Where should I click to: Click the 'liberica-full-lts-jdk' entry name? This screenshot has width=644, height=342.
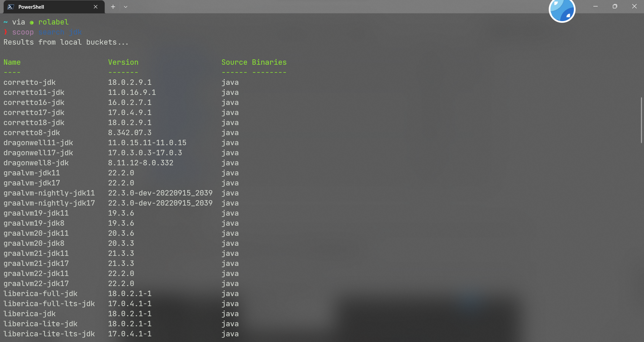point(49,304)
